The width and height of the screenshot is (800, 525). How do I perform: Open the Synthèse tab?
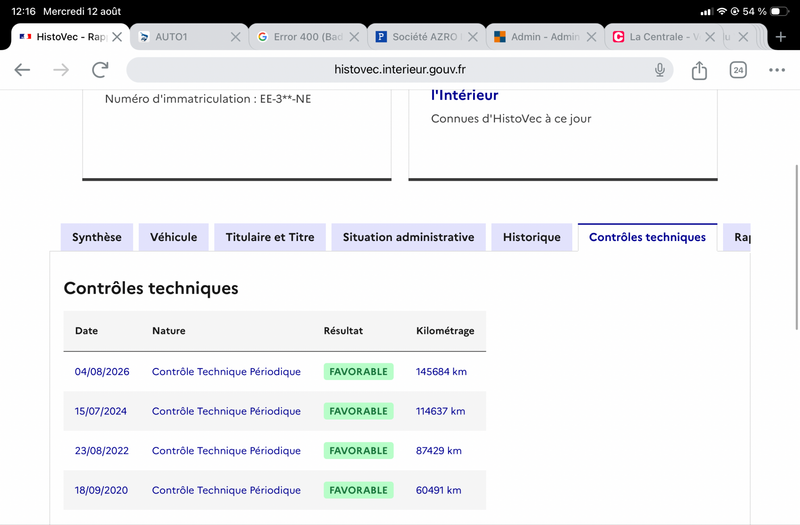pos(96,237)
